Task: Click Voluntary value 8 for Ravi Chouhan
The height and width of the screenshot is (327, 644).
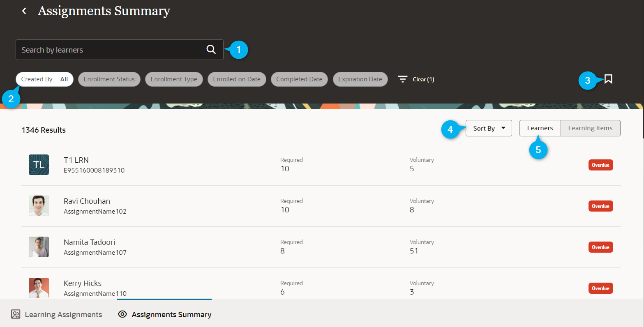Action: (412, 210)
